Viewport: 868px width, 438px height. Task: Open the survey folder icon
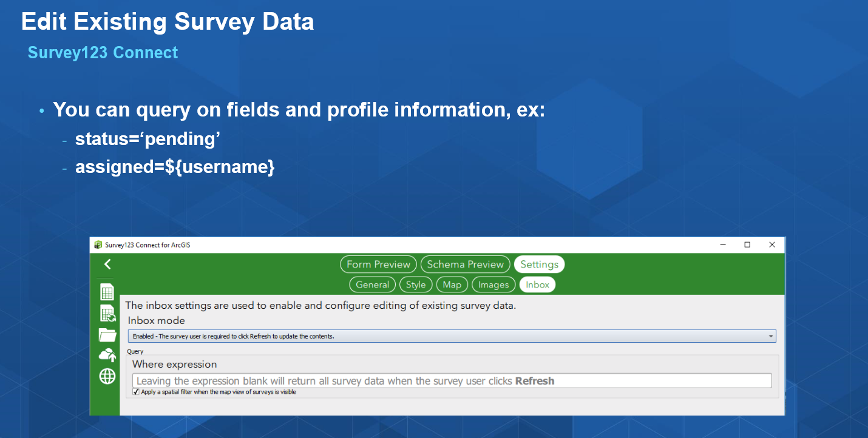tap(107, 335)
